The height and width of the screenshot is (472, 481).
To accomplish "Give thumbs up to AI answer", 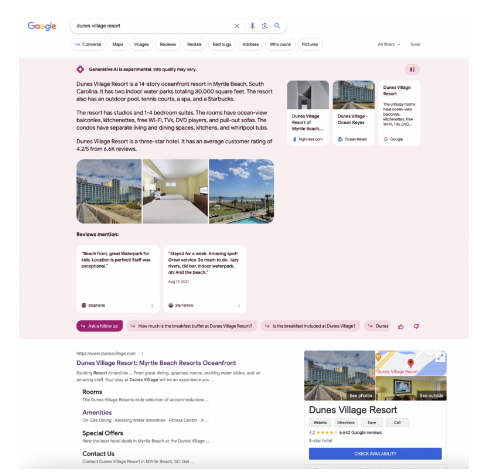I will [401, 326].
